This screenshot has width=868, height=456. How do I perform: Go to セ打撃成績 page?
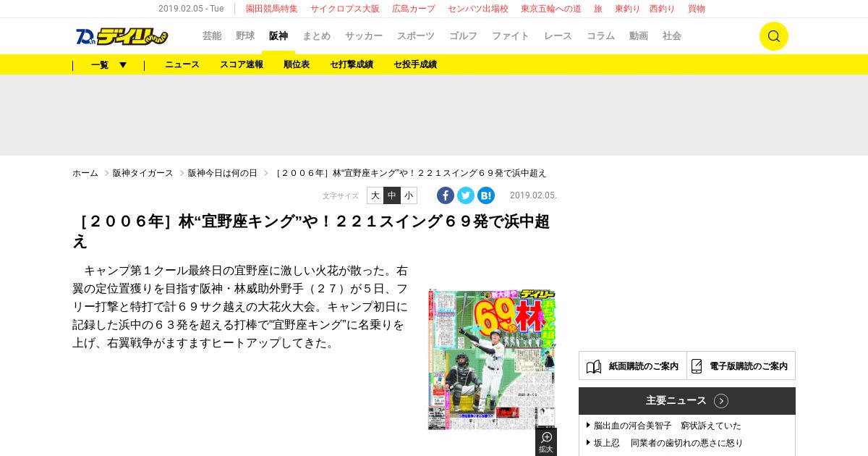tap(352, 64)
